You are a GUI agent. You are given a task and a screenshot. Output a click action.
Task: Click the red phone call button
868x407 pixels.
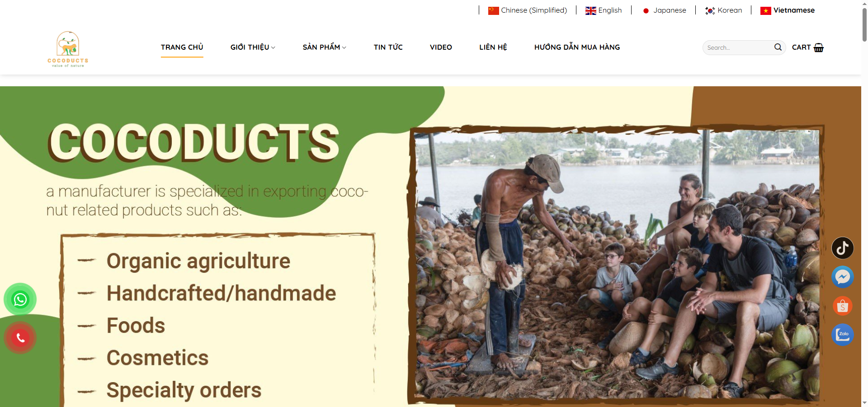click(x=20, y=337)
